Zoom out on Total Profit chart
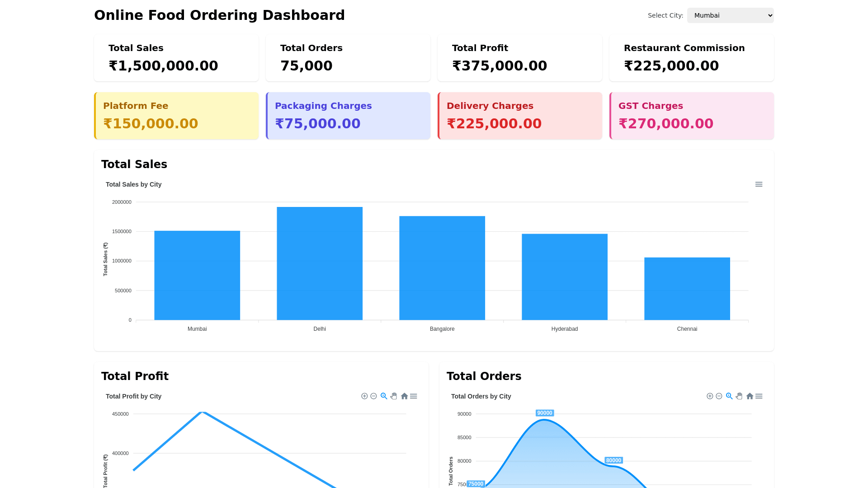The image size is (868, 488). tap(373, 396)
